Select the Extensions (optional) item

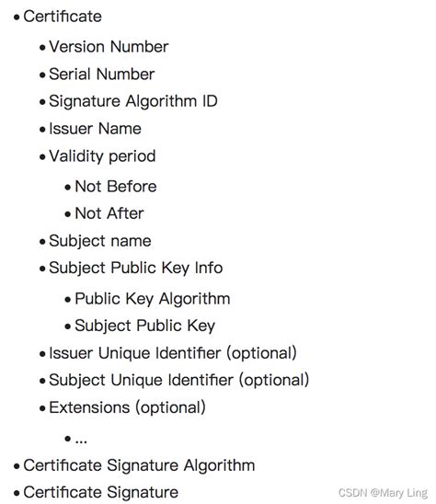[127, 407]
